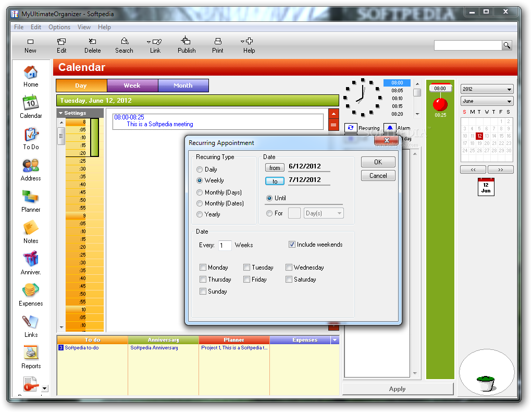Click the Alarm bell icon
The width and height of the screenshot is (532, 413).
click(390, 128)
